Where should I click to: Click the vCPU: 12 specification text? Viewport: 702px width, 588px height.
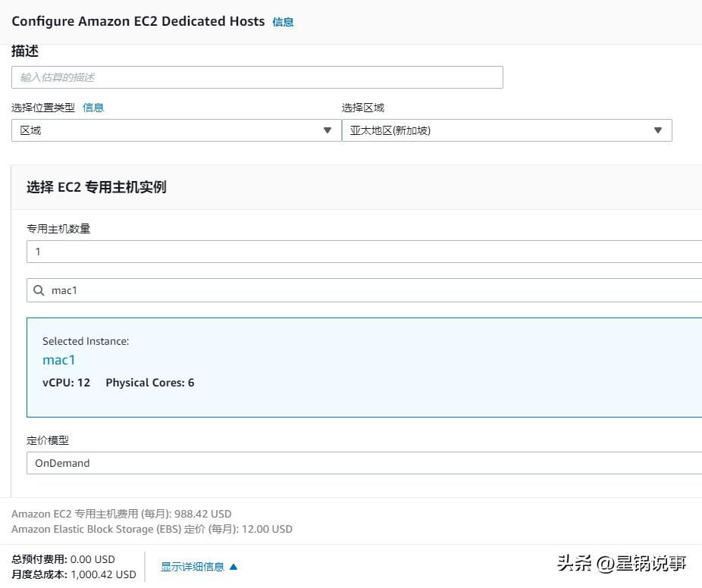pos(66,383)
